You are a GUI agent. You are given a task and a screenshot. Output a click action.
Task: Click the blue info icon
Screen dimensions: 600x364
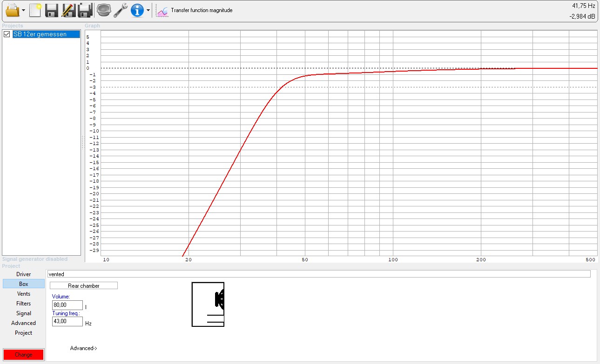[x=137, y=10]
